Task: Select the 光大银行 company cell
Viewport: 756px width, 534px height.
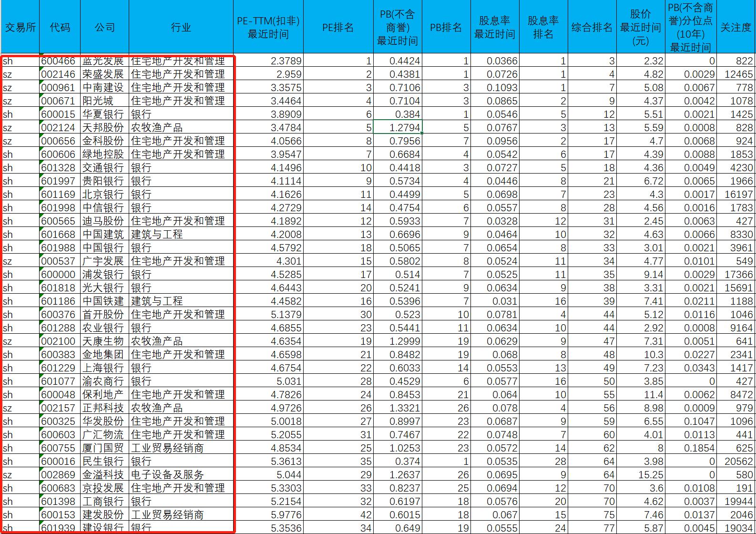Action: (105, 288)
